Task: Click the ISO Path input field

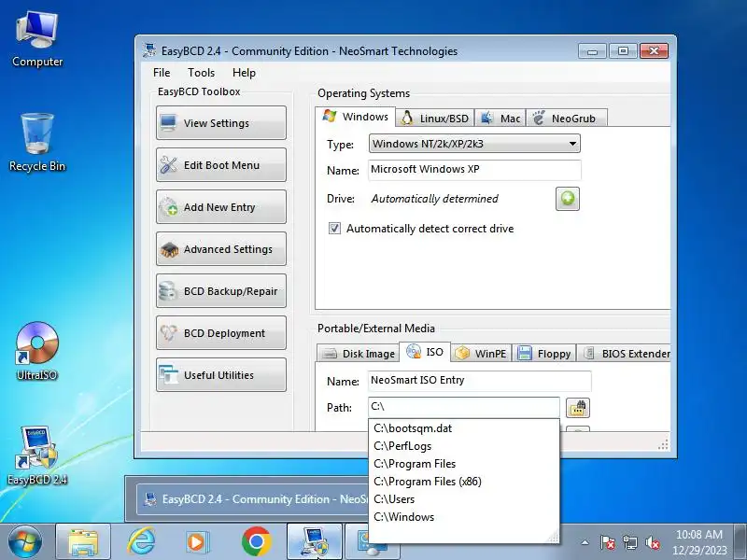Action: coord(463,407)
